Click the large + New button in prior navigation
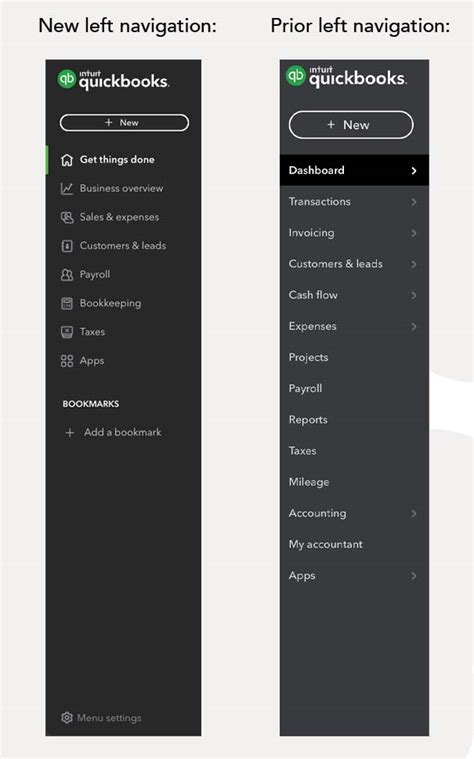This screenshot has width=474, height=759. coord(351,125)
